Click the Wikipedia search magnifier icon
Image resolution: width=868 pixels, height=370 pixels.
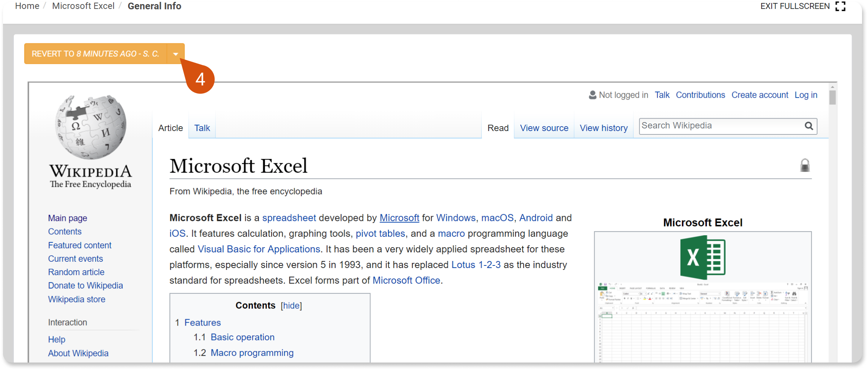[809, 126]
